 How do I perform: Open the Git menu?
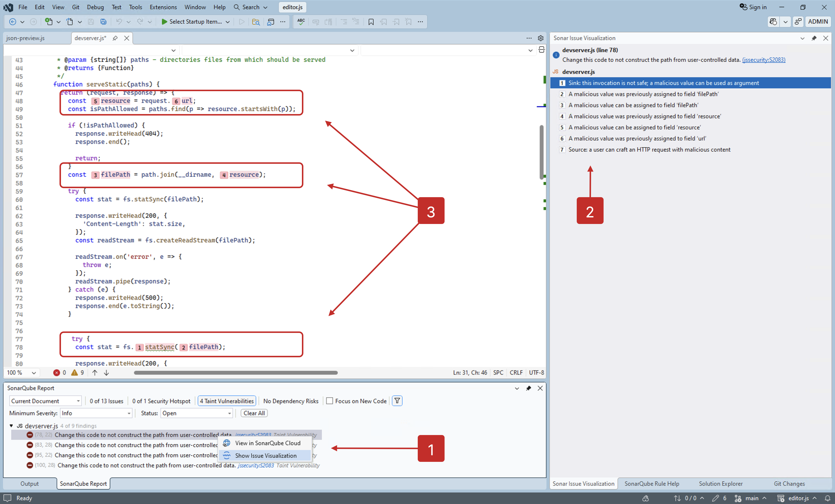click(x=75, y=7)
